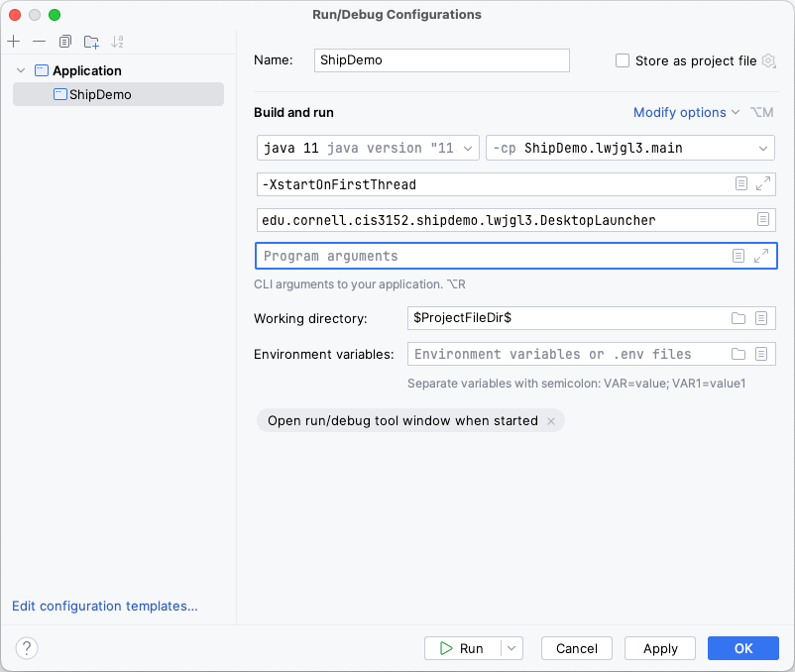Collapse the Application tree node
The height and width of the screenshot is (672, 795).
tap(22, 70)
